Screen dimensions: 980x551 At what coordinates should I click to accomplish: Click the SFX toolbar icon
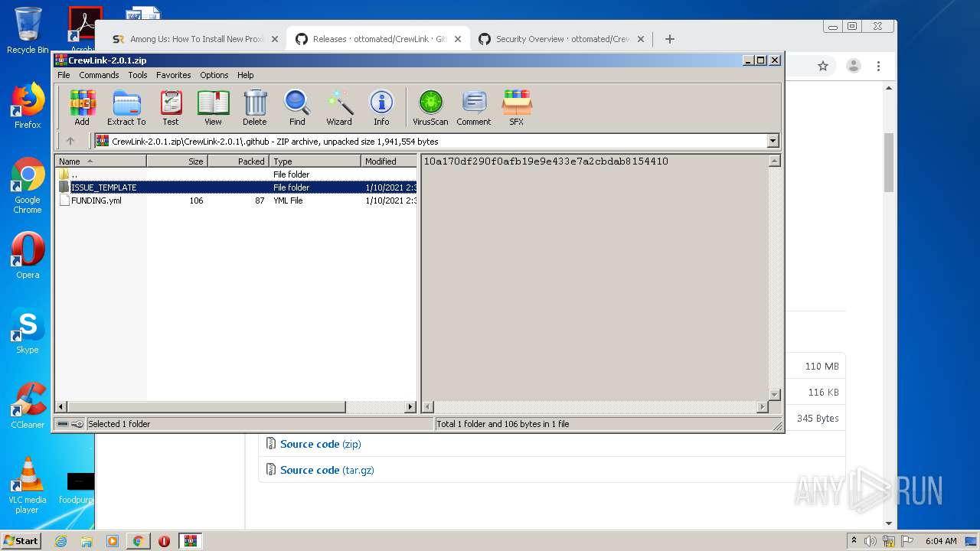click(x=517, y=108)
